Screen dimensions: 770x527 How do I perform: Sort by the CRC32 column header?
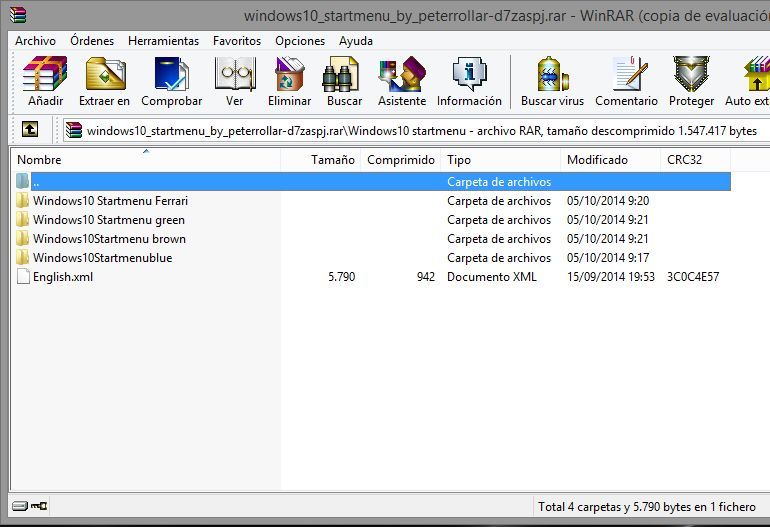(x=696, y=160)
